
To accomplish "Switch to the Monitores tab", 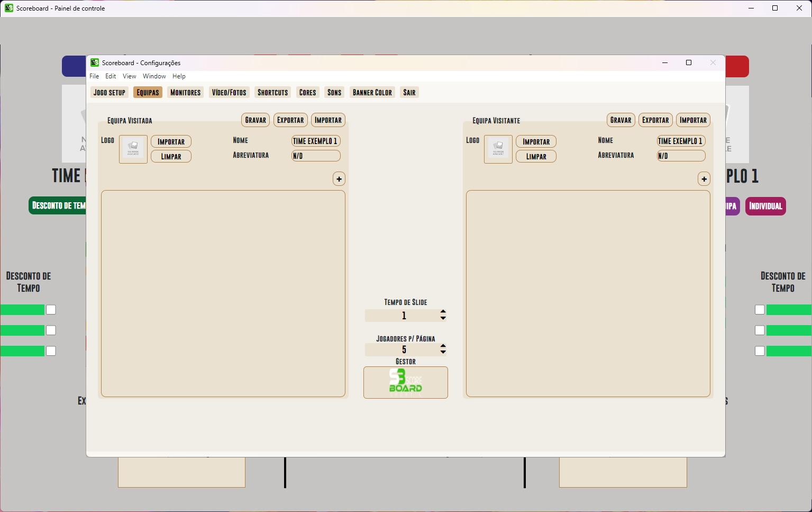I will pos(185,93).
